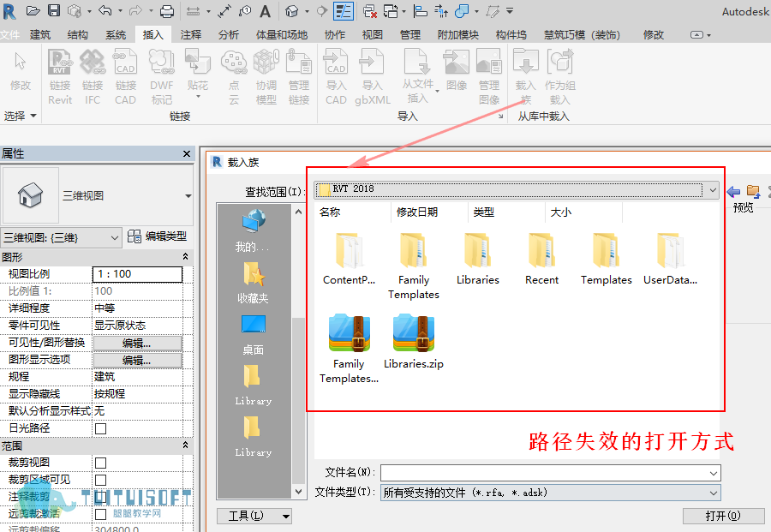Switch to 视图 ribbon tab
This screenshot has width=771, height=532.
(x=373, y=35)
